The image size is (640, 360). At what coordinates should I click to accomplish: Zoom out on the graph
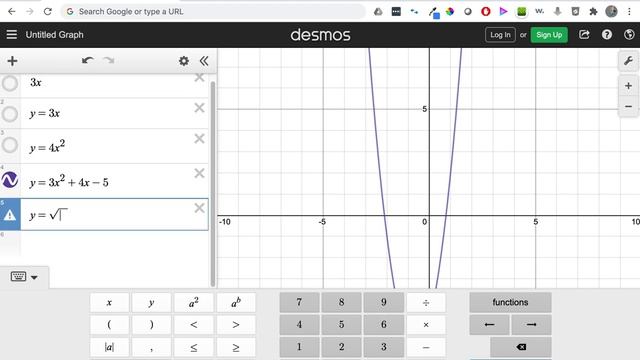click(628, 107)
